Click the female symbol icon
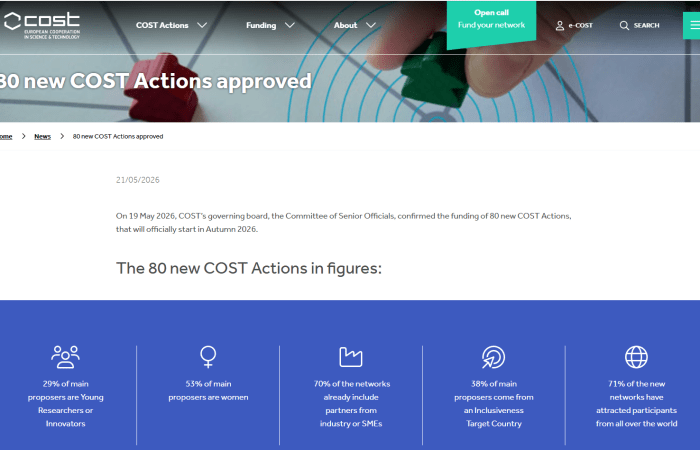 (x=208, y=357)
